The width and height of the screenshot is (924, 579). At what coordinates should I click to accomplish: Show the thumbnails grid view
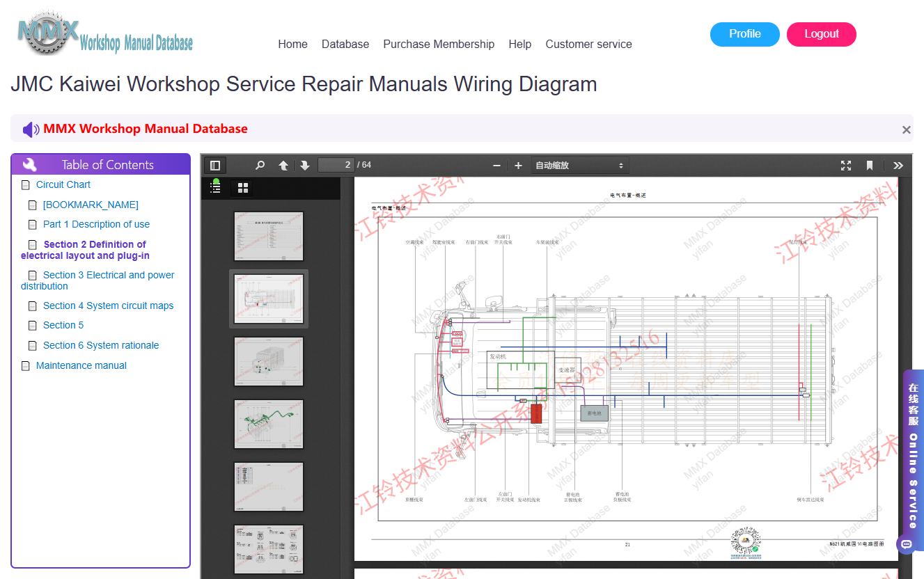click(243, 188)
